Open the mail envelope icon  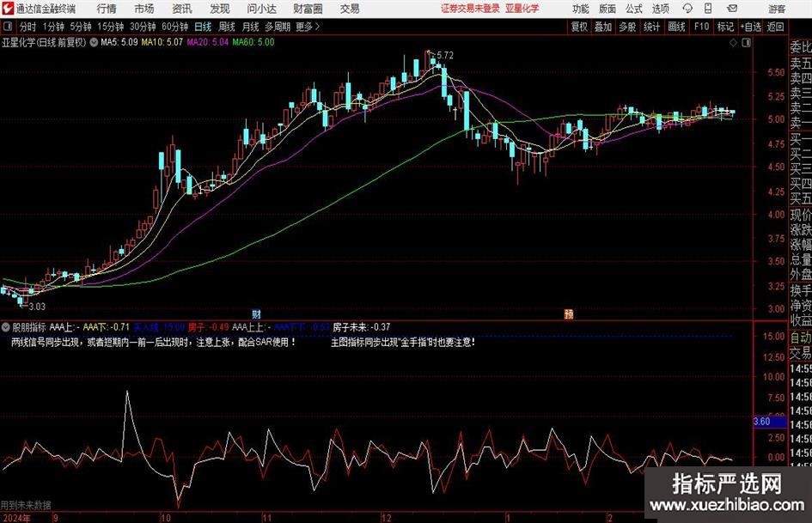point(732,9)
